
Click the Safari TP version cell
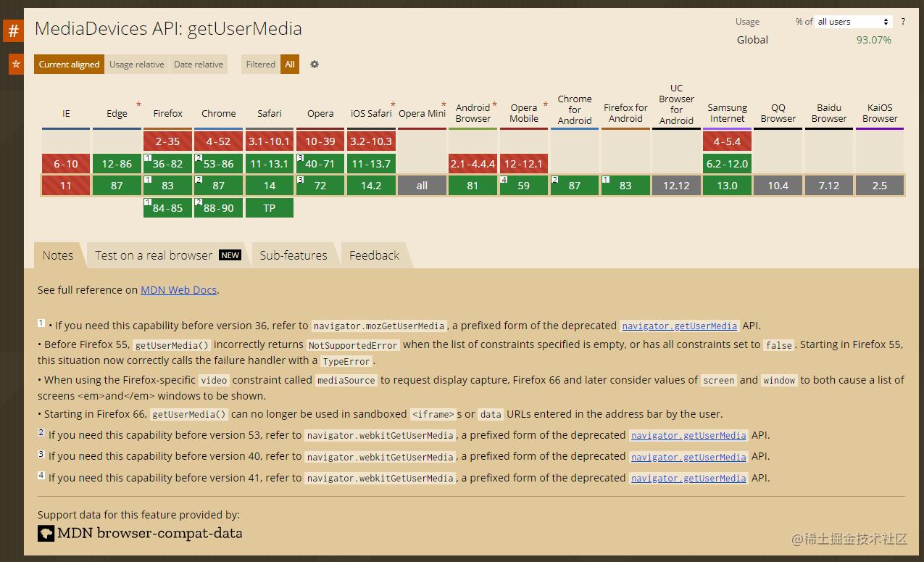270,208
